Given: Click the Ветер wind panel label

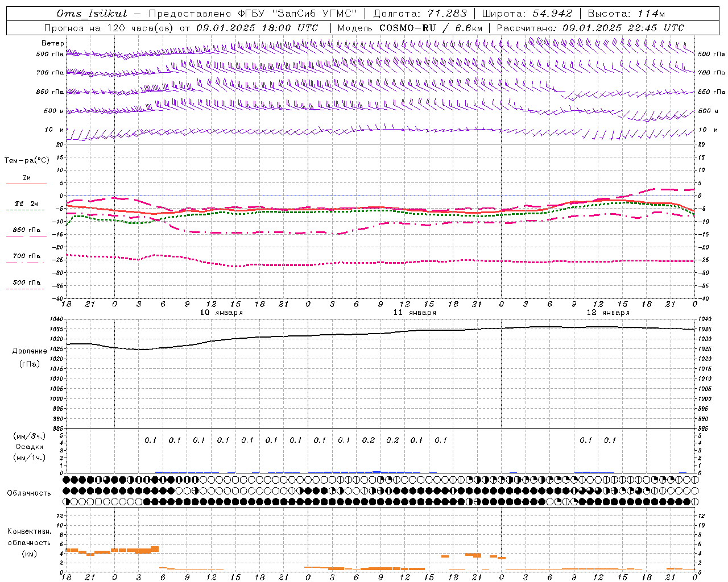Looking at the screenshot, I should pyautogui.click(x=53, y=43).
